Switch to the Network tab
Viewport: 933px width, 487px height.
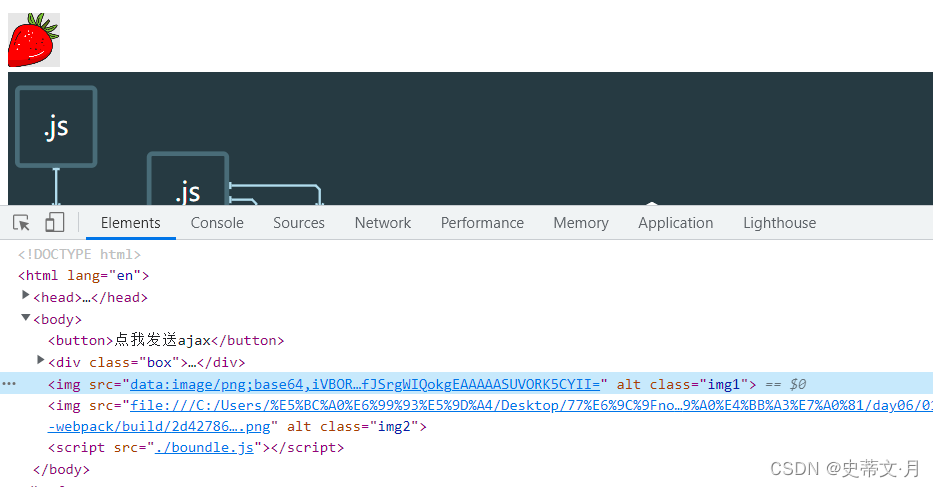coord(383,223)
